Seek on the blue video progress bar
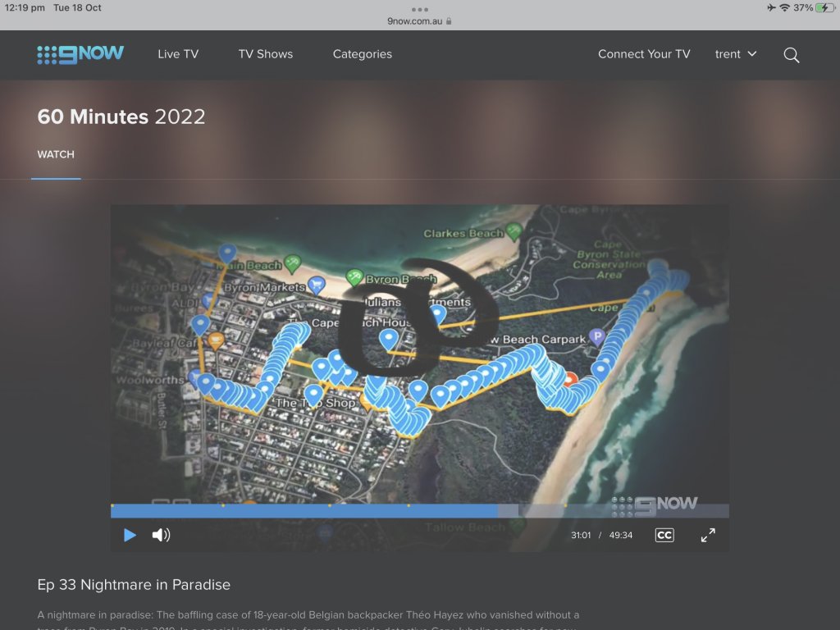This screenshot has width=840, height=630. click(328, 510)
